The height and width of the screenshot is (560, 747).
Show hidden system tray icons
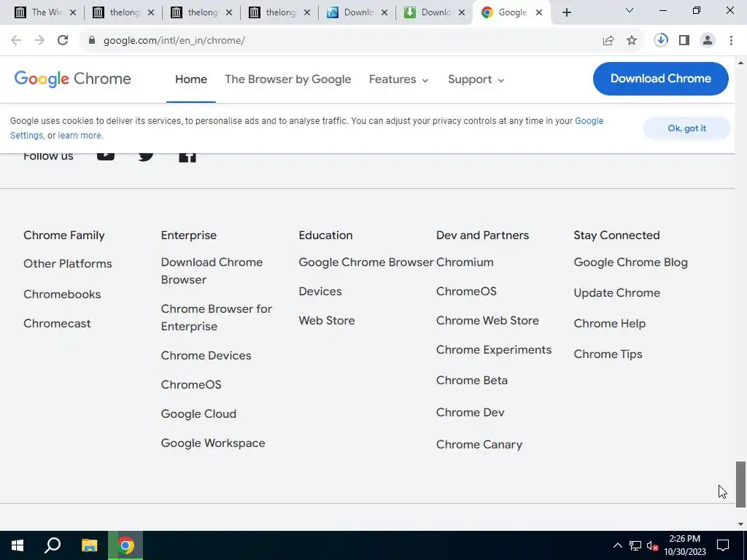tap(617, 545)
